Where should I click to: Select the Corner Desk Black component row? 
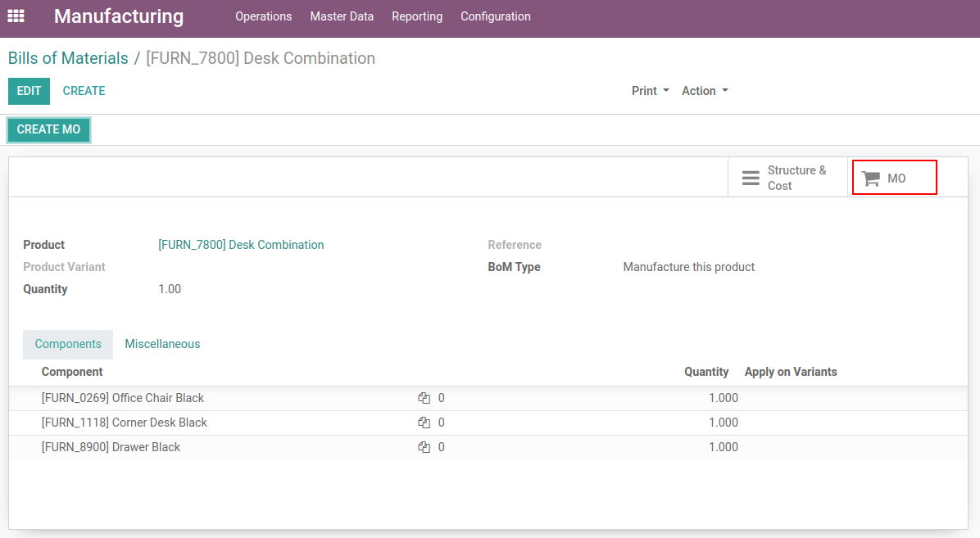tap(125, 423)
